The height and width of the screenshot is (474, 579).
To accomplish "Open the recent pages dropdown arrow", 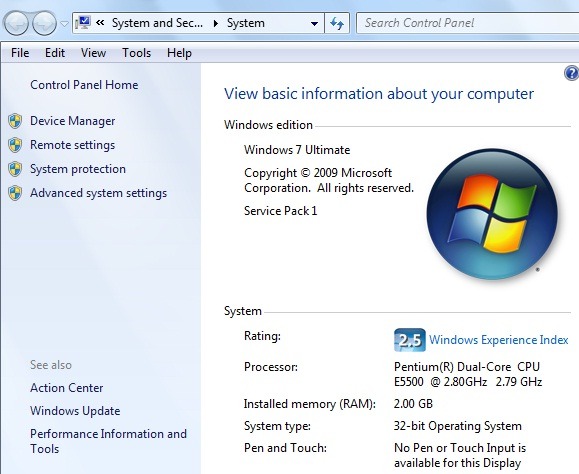I will tap(64, 24).
